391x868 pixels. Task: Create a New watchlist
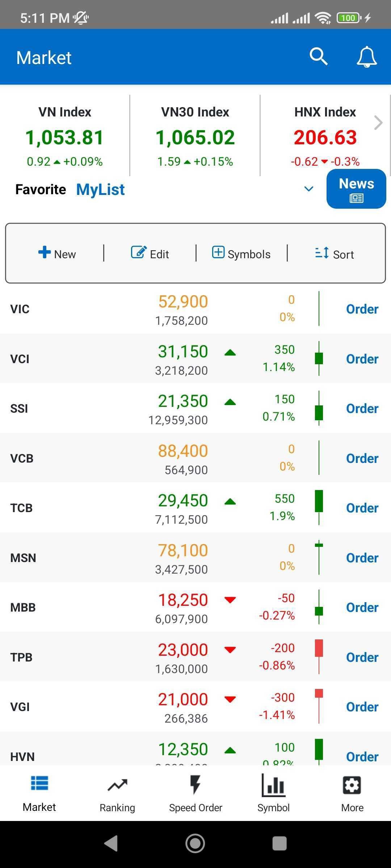coord(57,254)
